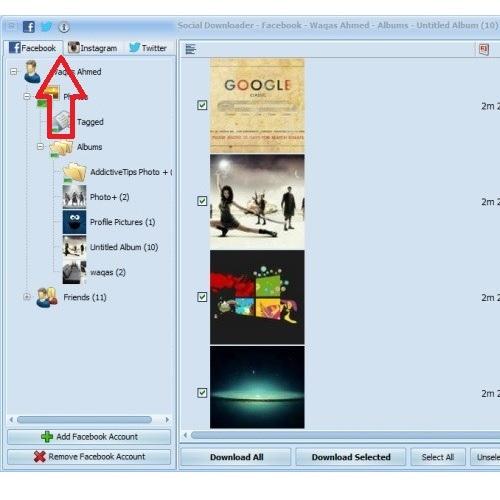Open the dancer in snow thumbnail
Viewport: 500px width, 500px height.
(x=257, y=201)
